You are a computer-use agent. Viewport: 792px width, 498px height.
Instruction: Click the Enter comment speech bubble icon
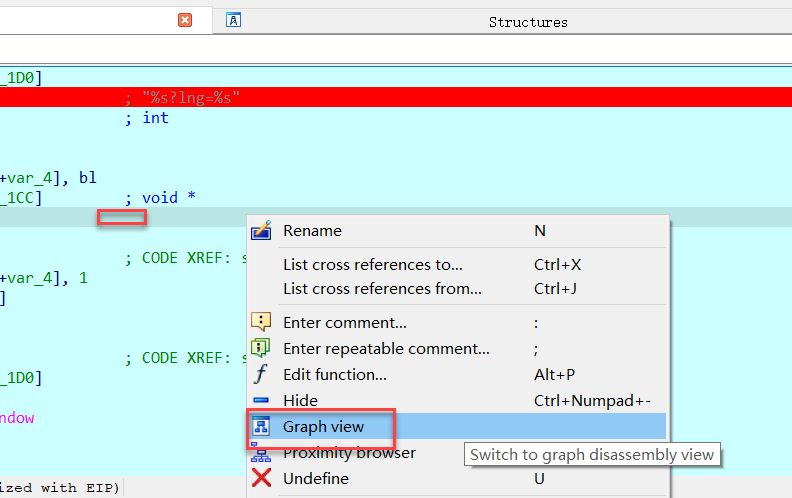click(x=261, y=323)
